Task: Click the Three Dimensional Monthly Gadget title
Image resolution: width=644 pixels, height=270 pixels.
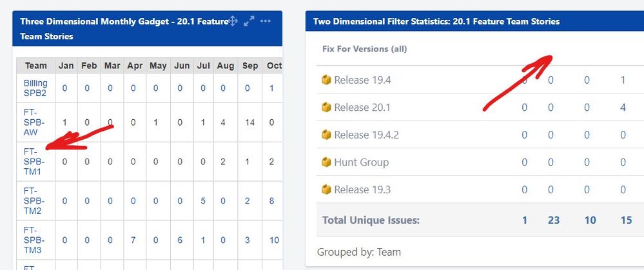Action: point(124,29)
